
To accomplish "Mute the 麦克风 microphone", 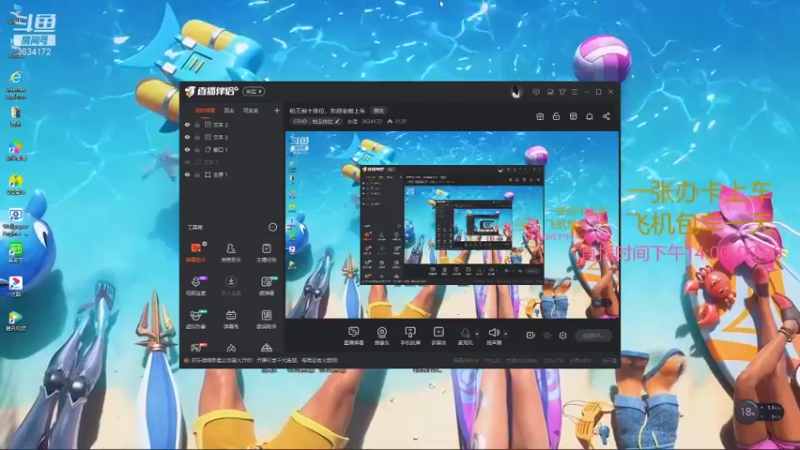I will [465, 336].
